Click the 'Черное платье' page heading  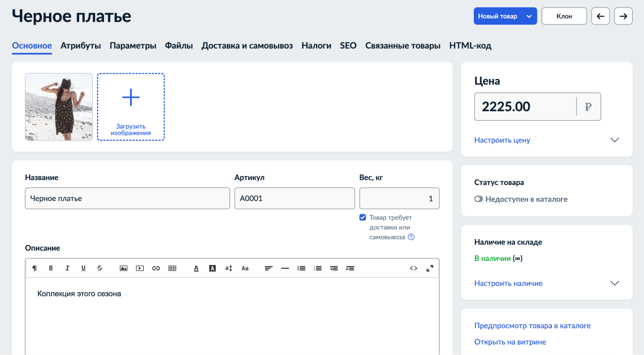(x=72, y=16)
